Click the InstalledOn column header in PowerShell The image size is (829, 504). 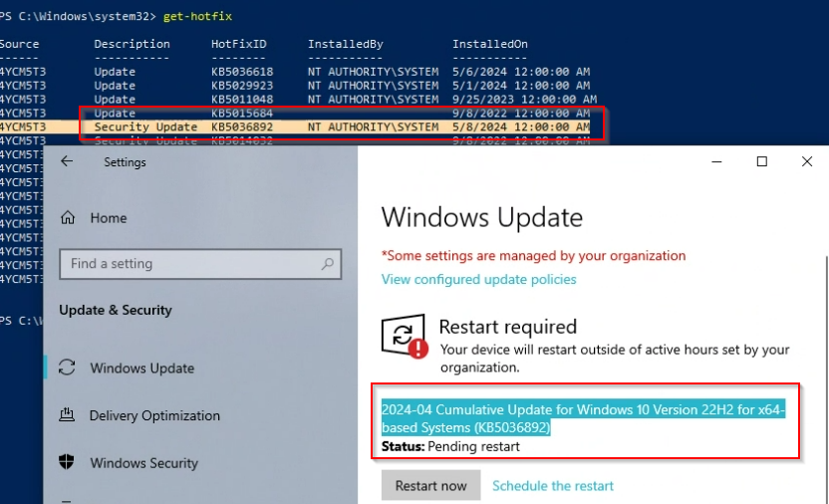tap(490, 44)
